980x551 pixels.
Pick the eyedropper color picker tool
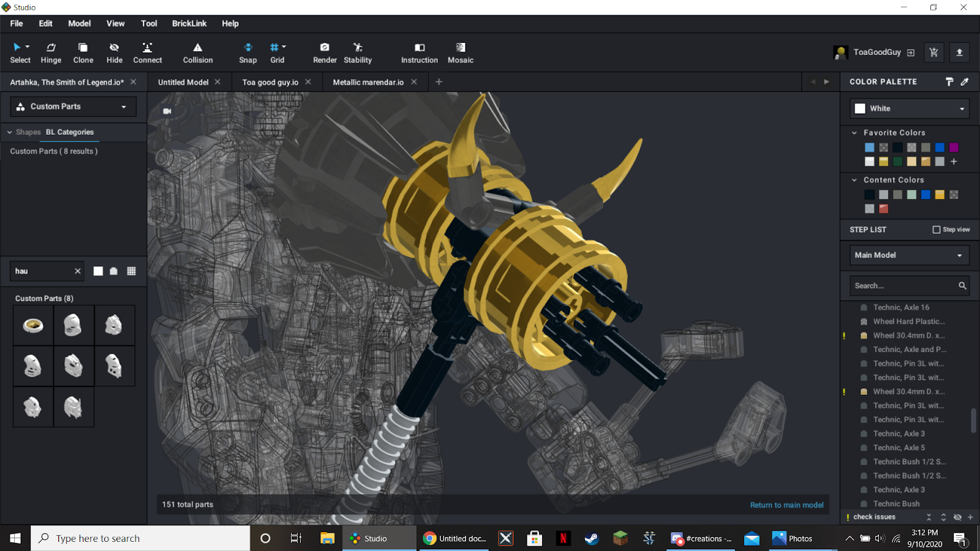pos(965,81)
